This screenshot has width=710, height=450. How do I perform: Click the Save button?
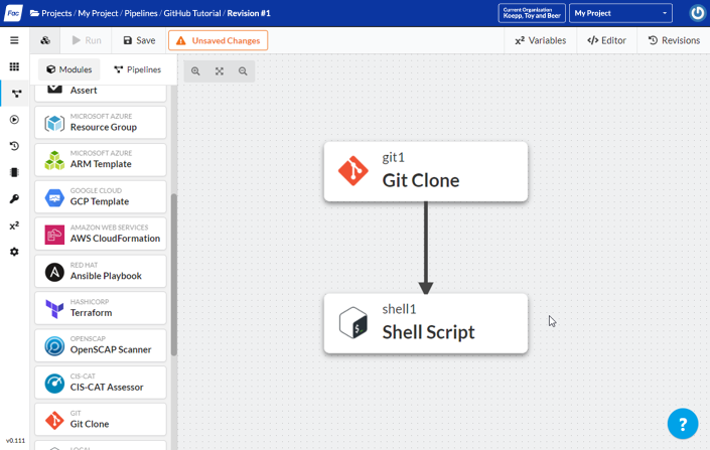[x=139, y=41]
